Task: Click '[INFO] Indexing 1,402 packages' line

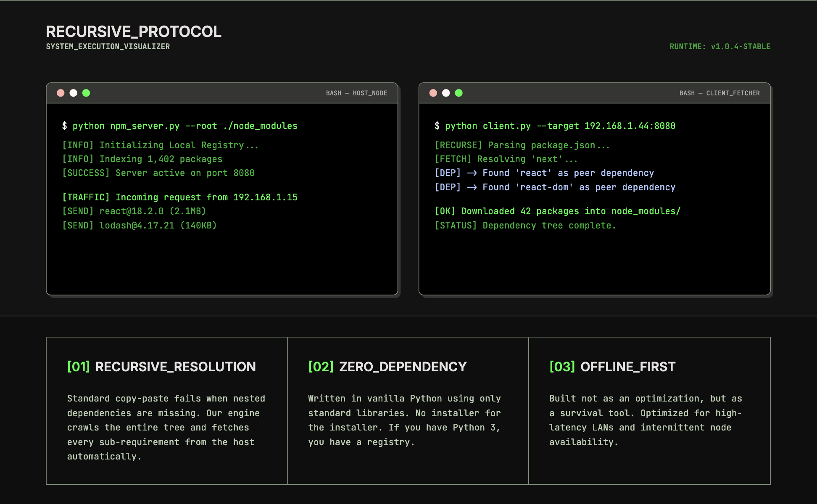Action: pyautogui.click(x=142, y=159)
